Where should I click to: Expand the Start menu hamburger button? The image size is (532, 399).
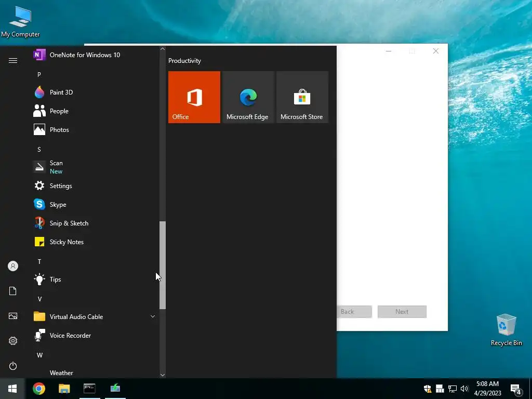point(13,60)
